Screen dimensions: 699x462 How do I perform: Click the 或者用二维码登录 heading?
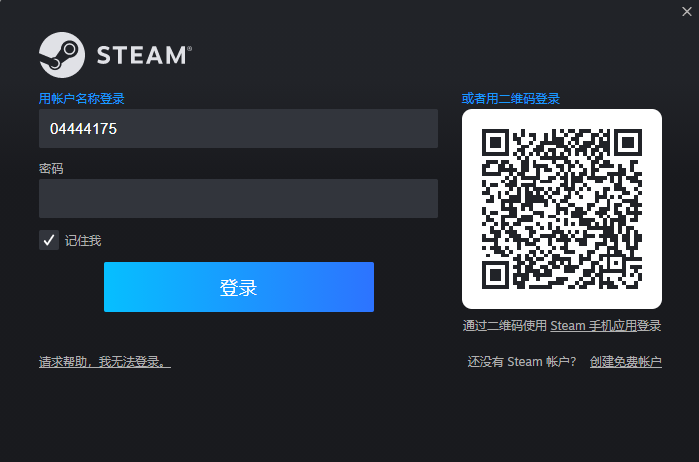click(x=511, y=99)
